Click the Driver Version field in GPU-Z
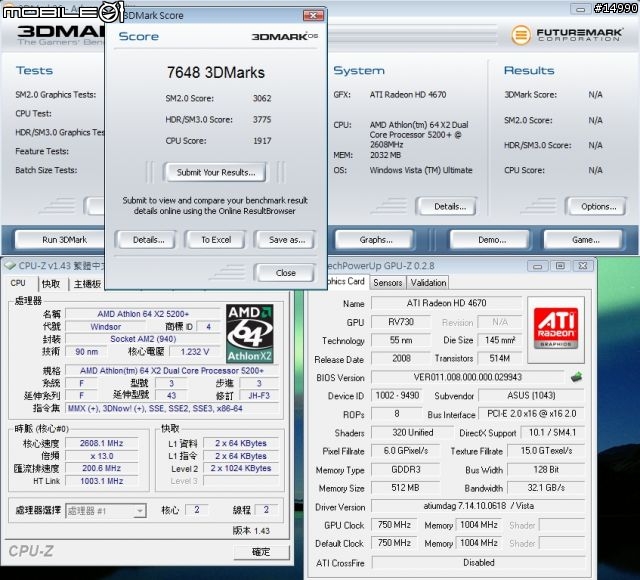The image size is (640, 580). pos(478,506)
